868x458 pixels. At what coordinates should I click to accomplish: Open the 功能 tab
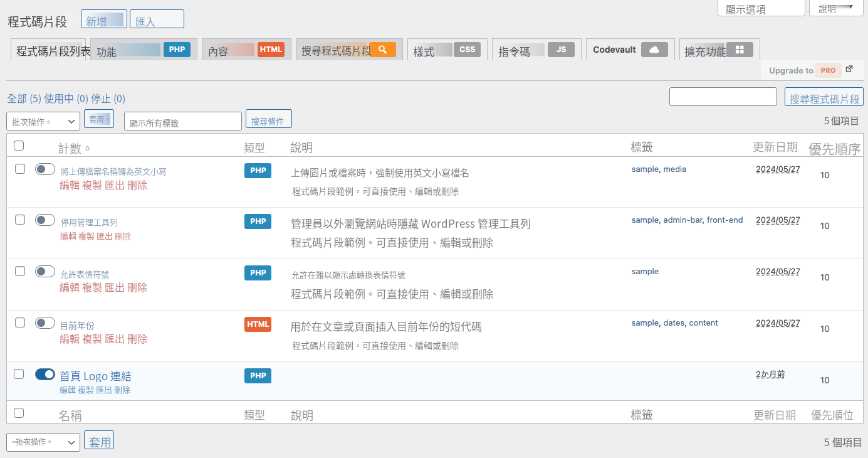point(144,50)
